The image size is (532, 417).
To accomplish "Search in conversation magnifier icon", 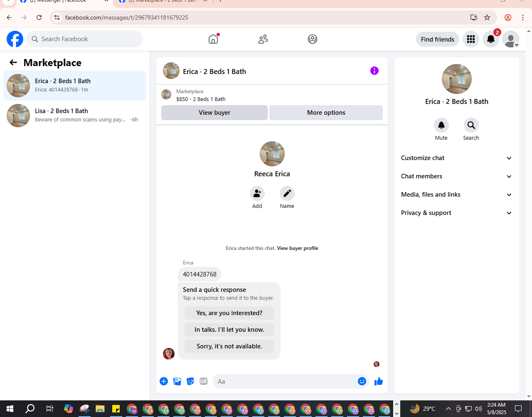I will tap(471, 125).
